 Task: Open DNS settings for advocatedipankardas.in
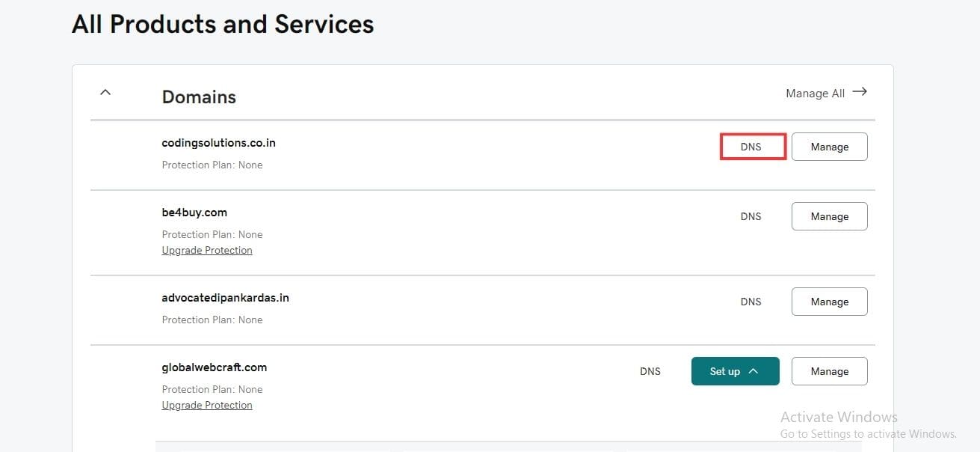coord(751,301)
